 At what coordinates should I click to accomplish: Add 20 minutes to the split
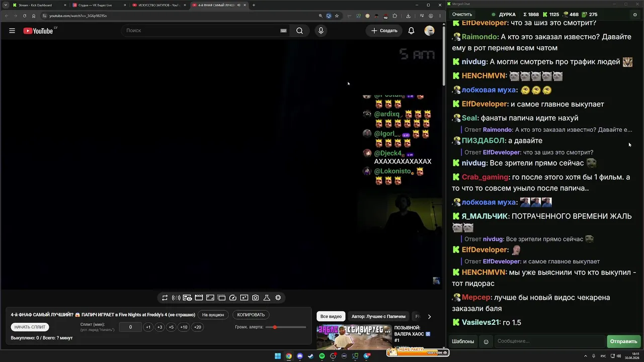point(197,327)
